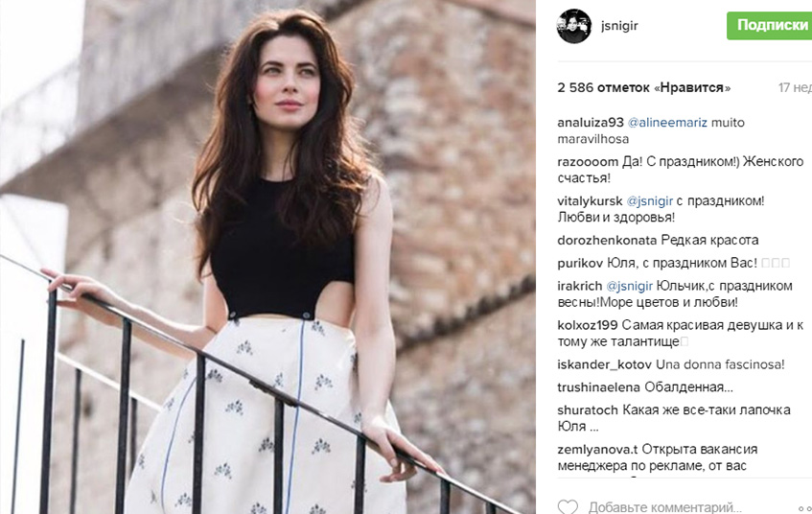Open the 2 586 likes count
This screenshot has height=514, width=812.
click(x=643, y=87)
